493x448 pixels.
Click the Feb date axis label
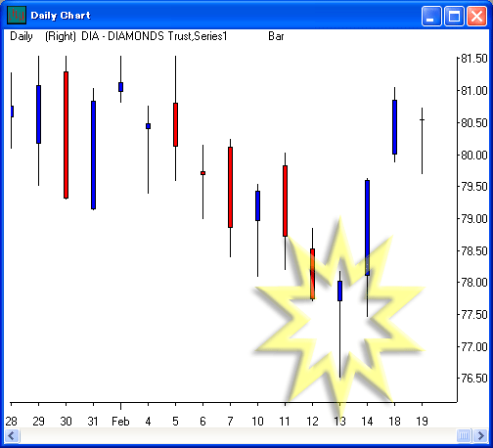point(120,422)
